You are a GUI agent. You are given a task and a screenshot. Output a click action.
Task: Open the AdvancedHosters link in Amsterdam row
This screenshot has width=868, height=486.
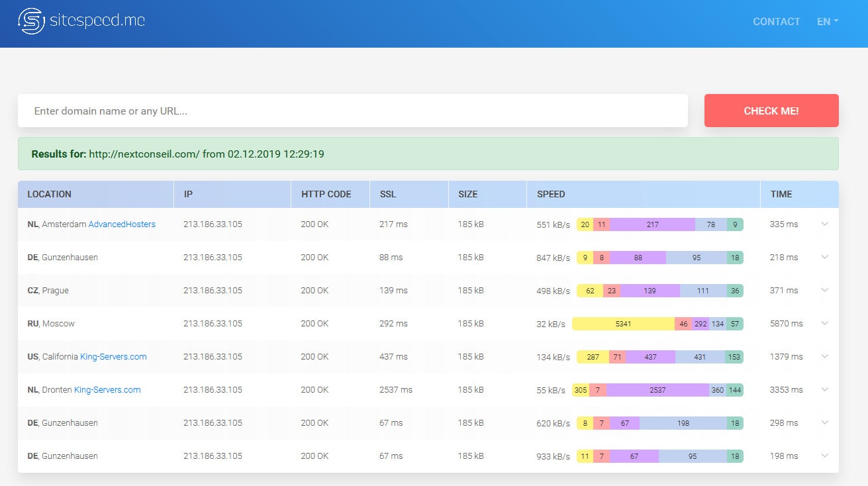[x=122, y=224]
